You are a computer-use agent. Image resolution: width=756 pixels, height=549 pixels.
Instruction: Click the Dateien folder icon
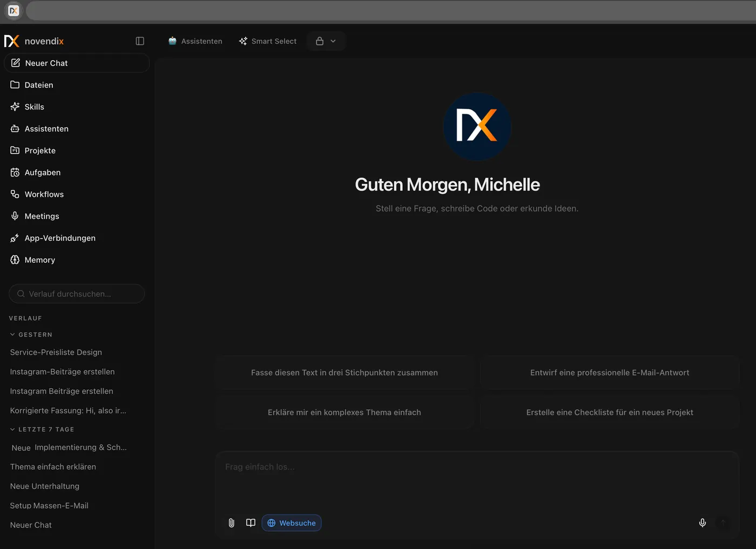[x=15, y=85]
